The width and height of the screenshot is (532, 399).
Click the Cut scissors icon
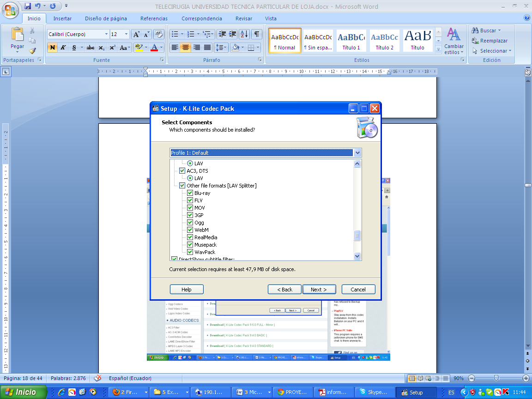32,31
